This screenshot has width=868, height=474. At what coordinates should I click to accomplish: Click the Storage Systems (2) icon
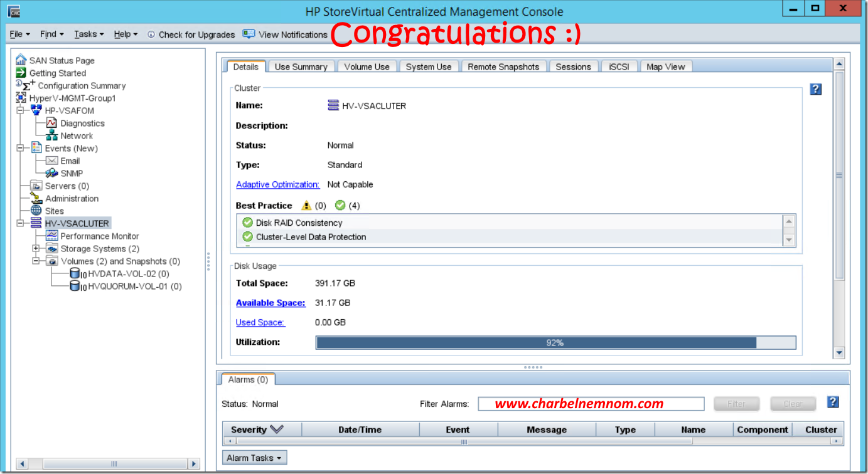pyautogui.click(x=51, y=248)
